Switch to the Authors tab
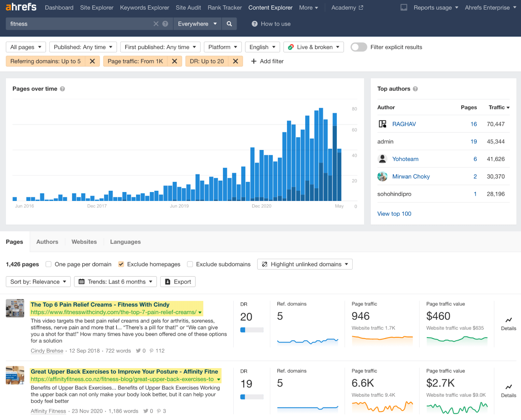 (47, 242)
